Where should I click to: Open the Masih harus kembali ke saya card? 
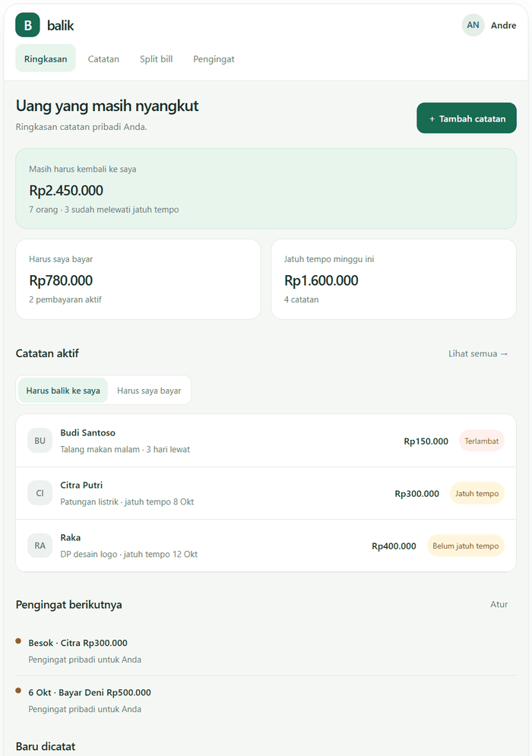click(x=266, y=188)
